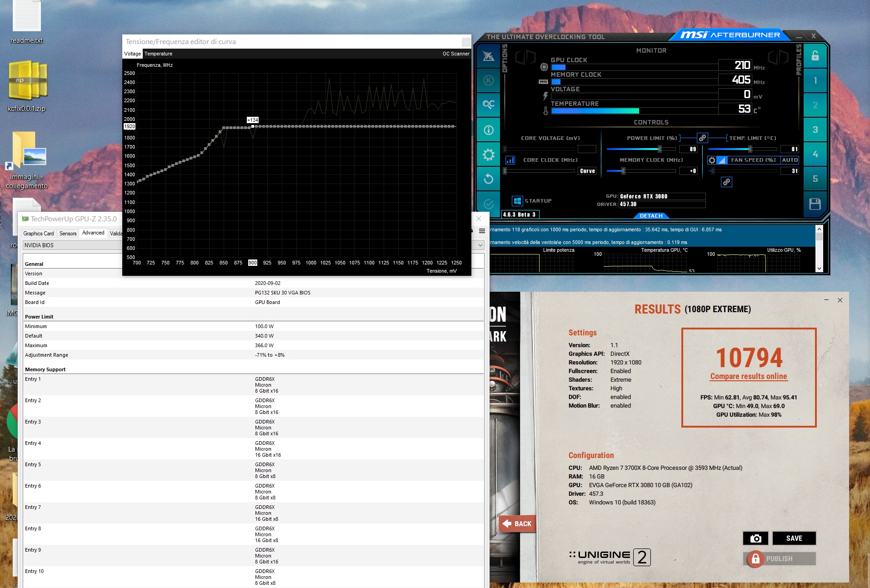Open Compare results online link
870x588 pixels.
(749, 376)
